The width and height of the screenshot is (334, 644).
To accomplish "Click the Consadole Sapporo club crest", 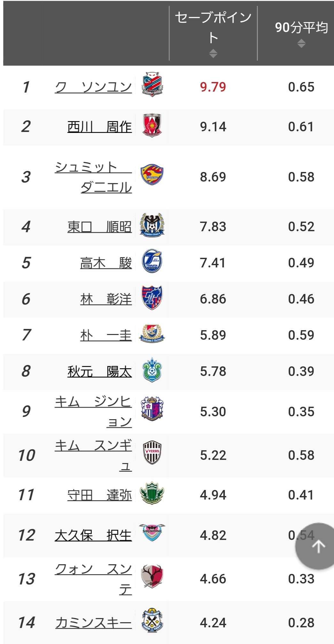I will tap(152, 85).
